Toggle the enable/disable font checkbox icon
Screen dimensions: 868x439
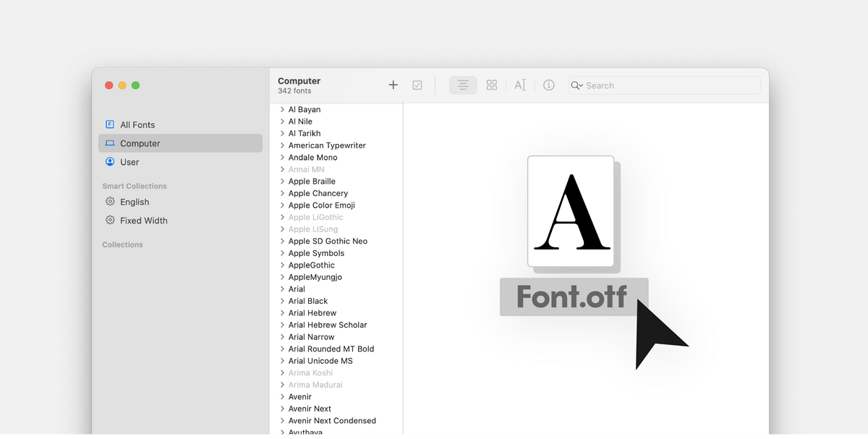[417, 85]
